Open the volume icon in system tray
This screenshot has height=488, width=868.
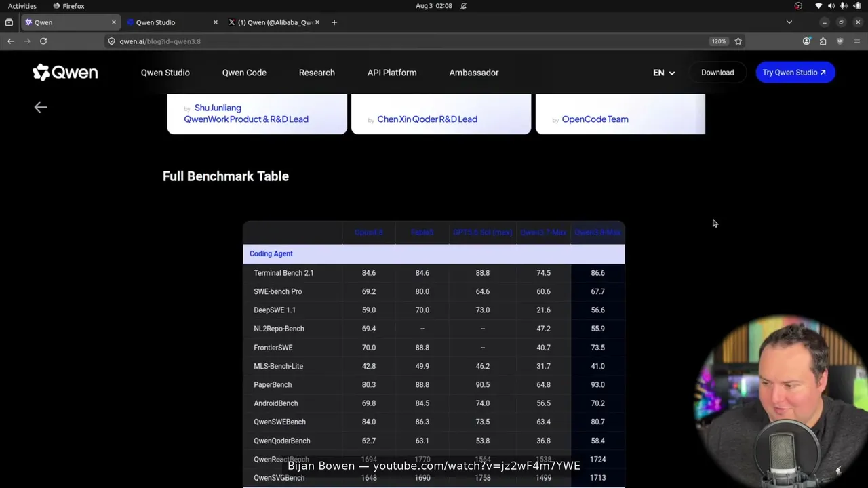click(831, 6)
